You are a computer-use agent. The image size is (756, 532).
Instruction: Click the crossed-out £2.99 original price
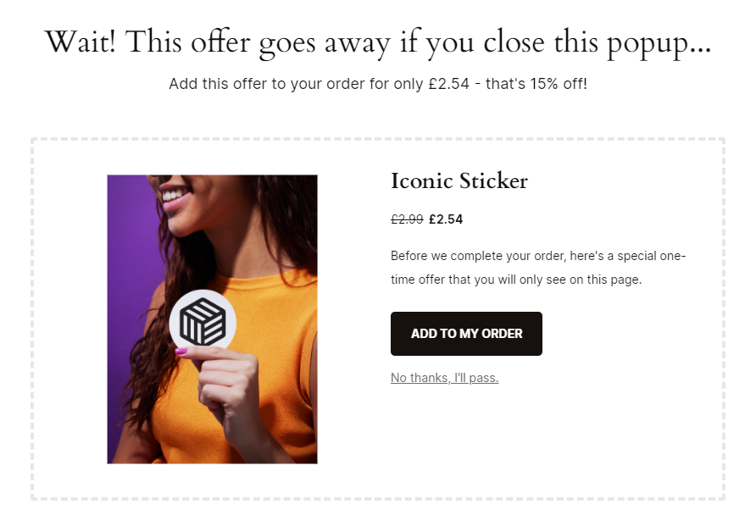click(x=406, y=219)
